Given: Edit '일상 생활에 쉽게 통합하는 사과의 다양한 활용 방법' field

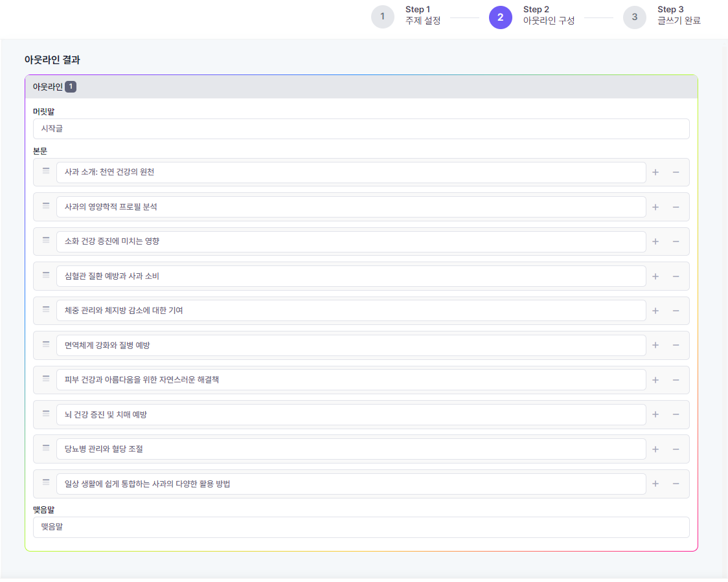Looking at the screenshot, I should point(351,484).
